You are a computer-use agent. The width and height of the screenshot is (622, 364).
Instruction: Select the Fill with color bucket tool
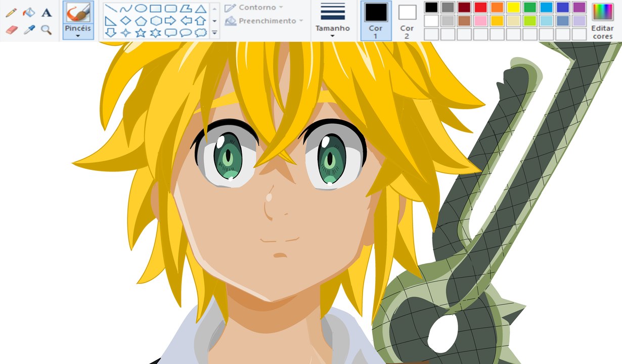[x=29, y=13]
